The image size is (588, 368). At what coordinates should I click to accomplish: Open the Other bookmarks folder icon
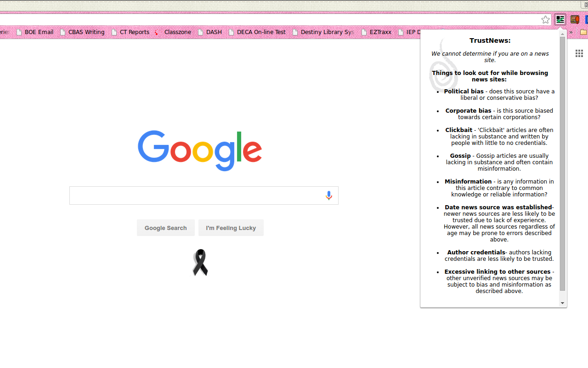(x=584, y=32)
